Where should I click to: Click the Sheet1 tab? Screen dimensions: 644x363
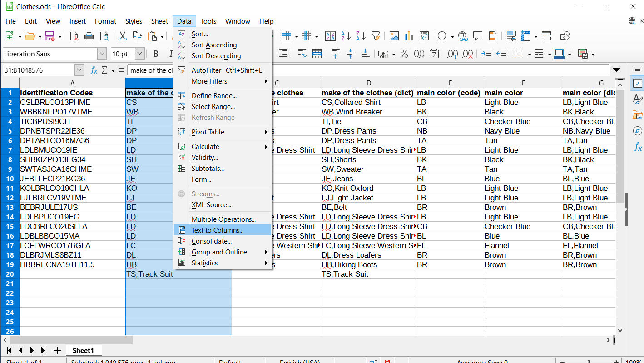tap(83, 351)
